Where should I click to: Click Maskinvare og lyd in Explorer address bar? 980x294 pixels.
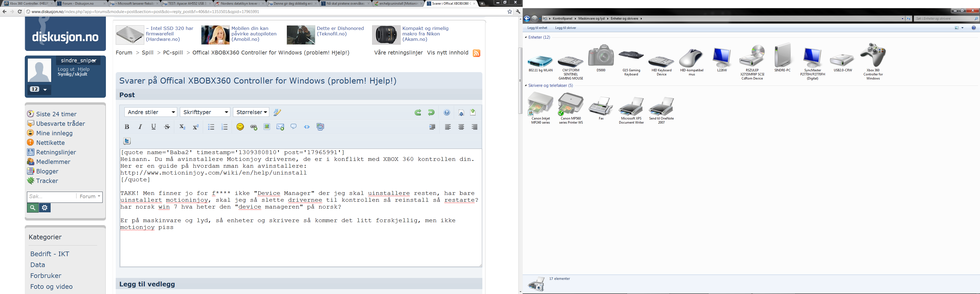(x=591, y=18)
